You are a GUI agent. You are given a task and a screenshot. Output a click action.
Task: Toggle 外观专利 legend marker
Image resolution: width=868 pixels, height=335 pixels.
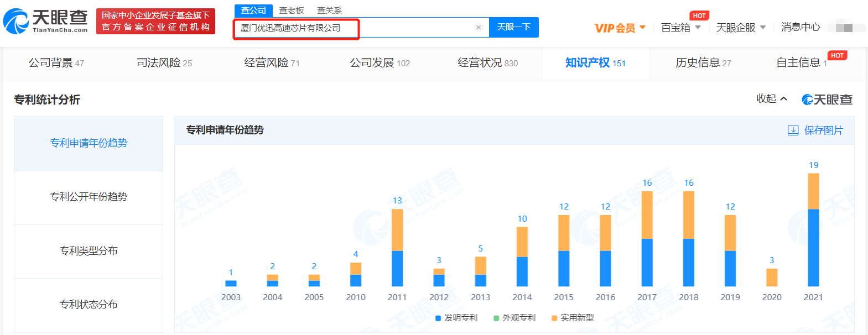[x=496, y=318]
